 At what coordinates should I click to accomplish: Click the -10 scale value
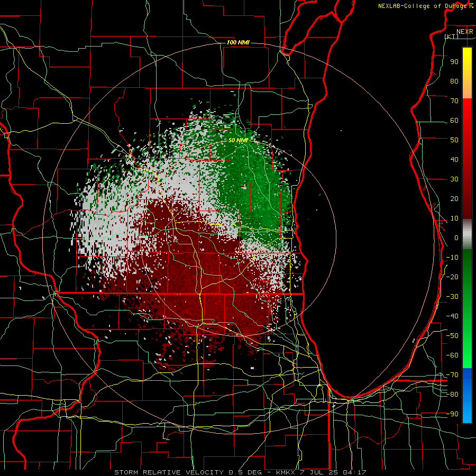coord(452,258)
